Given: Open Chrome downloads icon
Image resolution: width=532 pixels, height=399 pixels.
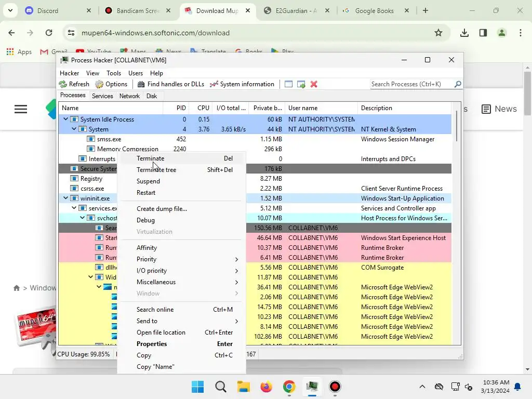Looking at the screenshot, I should (464, 33).
